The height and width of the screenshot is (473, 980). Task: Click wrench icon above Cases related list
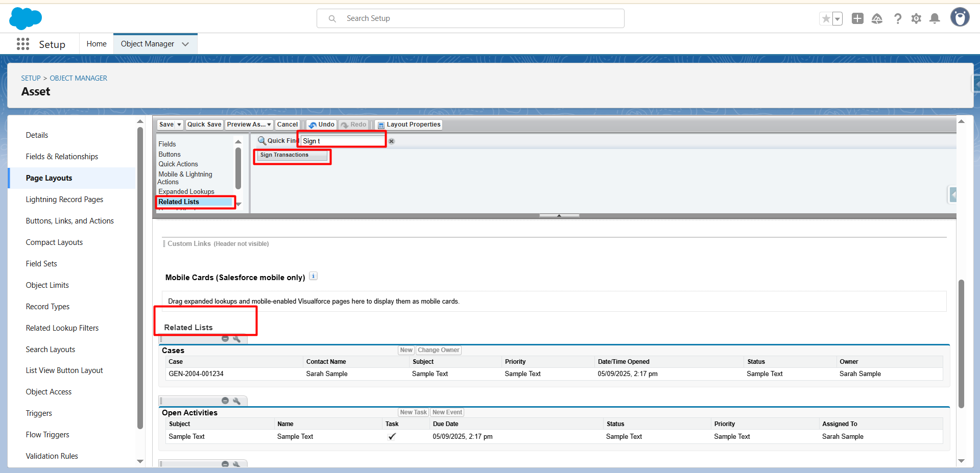(x=236, y=339)
